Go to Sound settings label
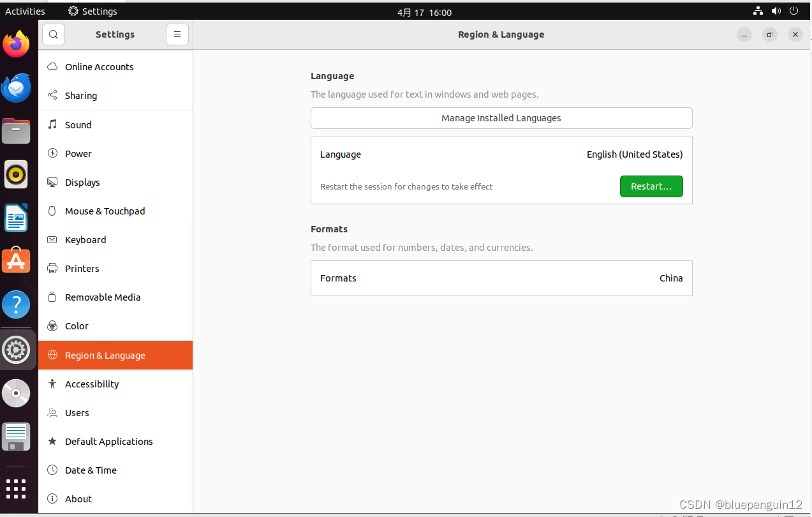The width and height of the screenshot is (812, 517). [x=78, y=124]
